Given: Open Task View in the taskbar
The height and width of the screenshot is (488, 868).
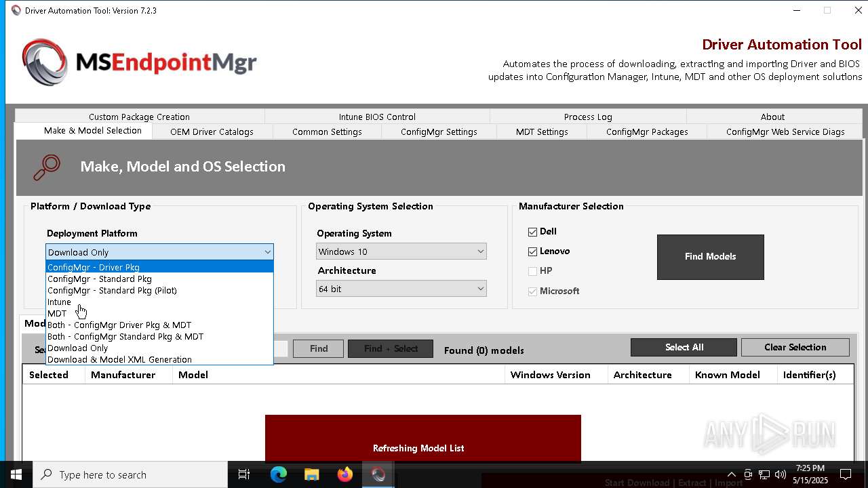Looking at the screenshot, I should pos(244,474).
